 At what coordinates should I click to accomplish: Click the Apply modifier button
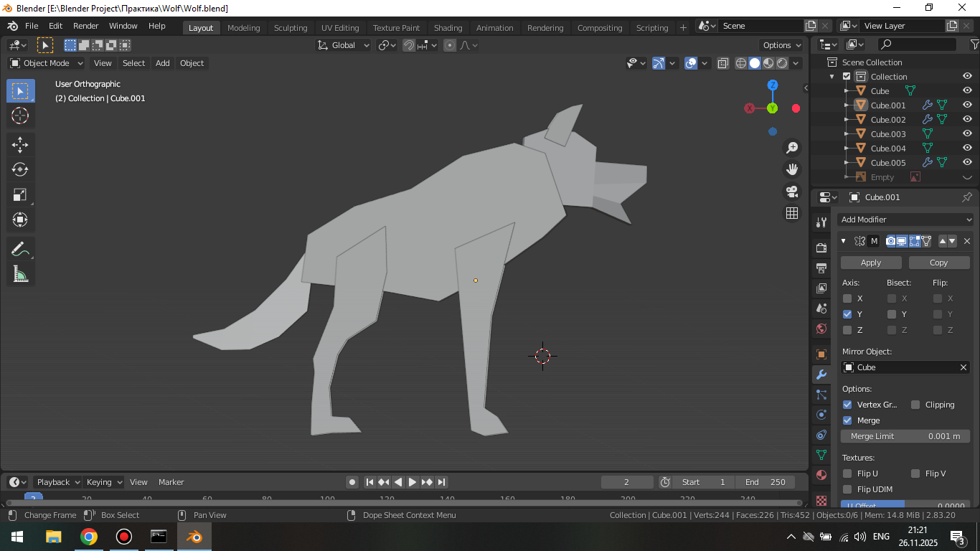tap(870, 263)
